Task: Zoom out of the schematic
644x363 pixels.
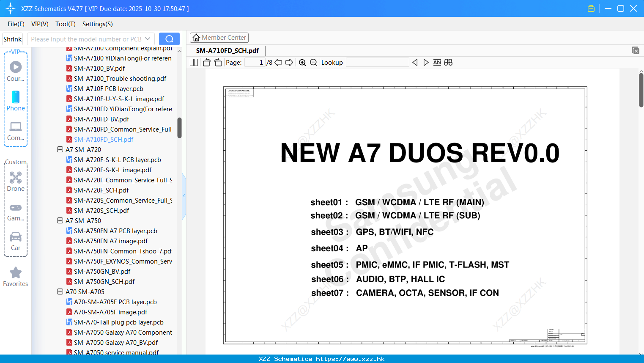Action: click(x=313, y=63)
